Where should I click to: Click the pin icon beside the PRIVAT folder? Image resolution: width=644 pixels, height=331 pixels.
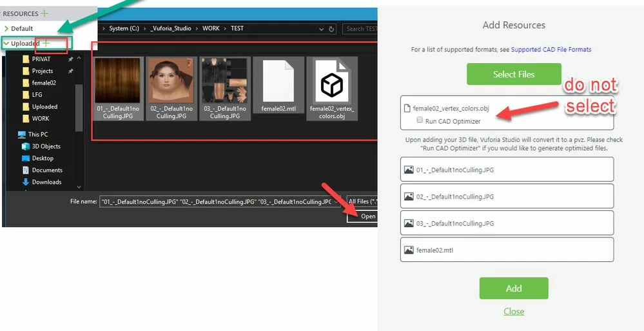[70, 59]
